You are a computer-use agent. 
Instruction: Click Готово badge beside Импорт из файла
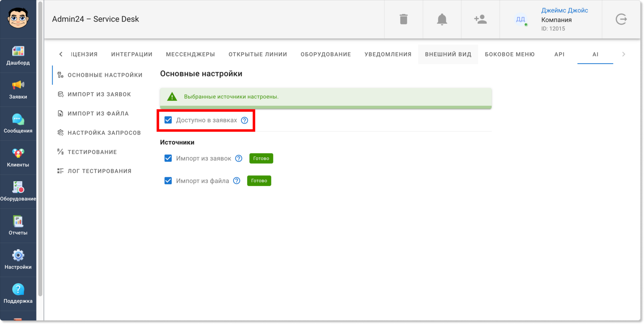(x=259, y=181)
